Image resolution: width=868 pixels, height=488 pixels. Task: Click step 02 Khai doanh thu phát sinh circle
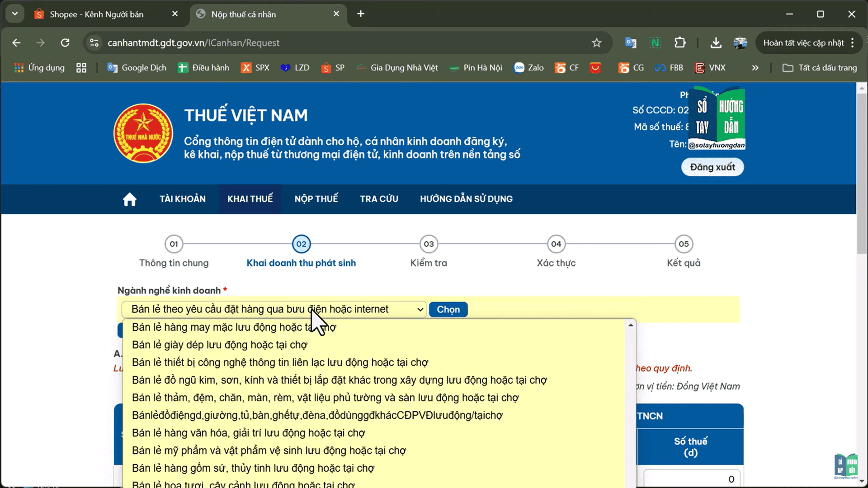[x=301, y=244]
